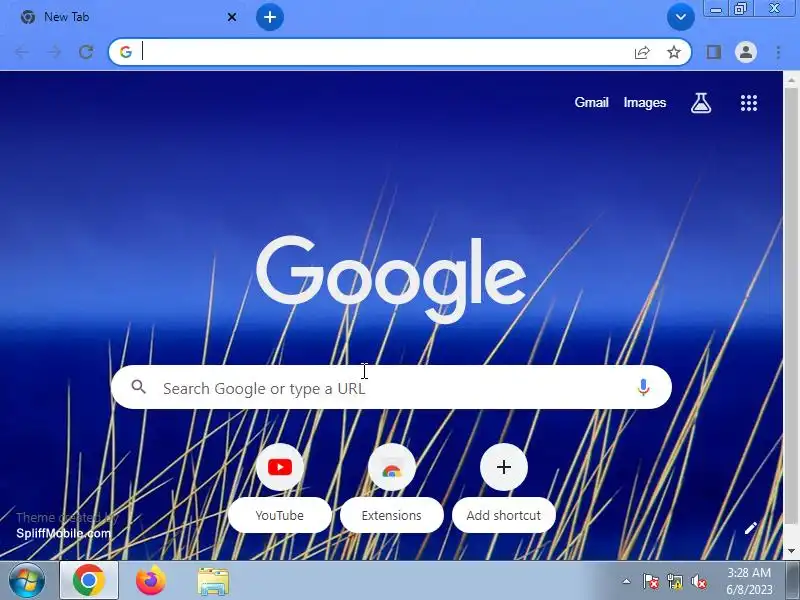Toggle the side panel
Viewport: 800px width, 600px height.
pos(713,52)
